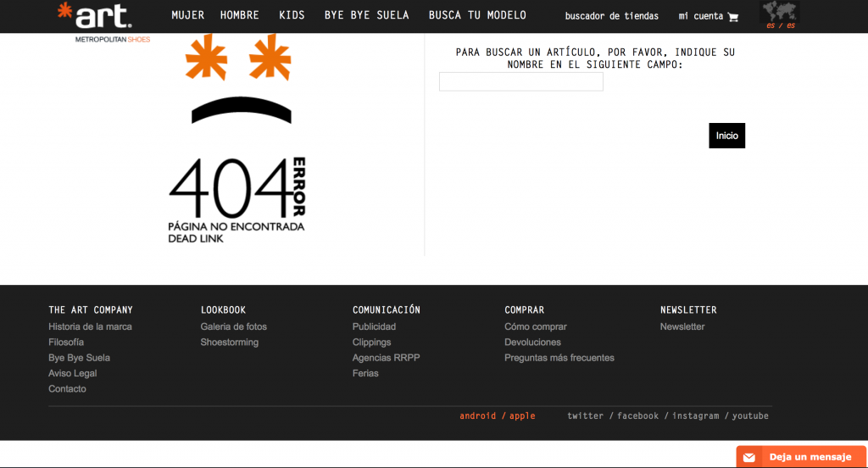The image size is (868, 468).
Task: Go to BYE BYE SUELA section
Action: point(366,15)
